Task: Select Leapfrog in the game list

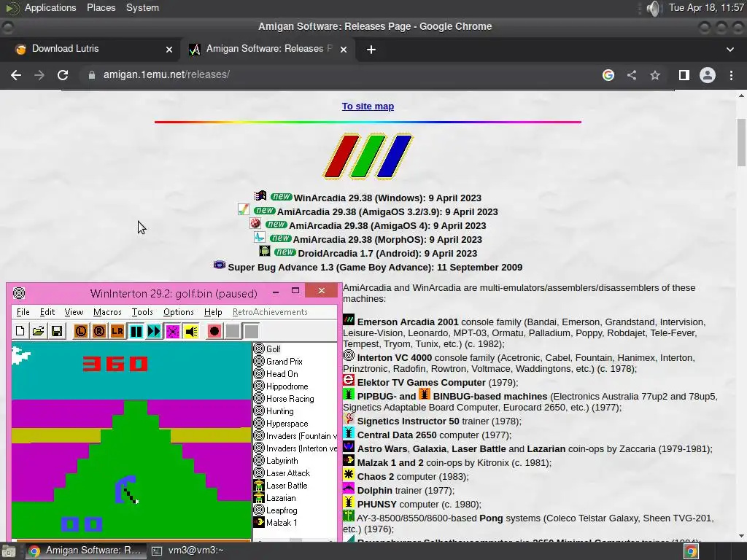Action: pos(282,510)
